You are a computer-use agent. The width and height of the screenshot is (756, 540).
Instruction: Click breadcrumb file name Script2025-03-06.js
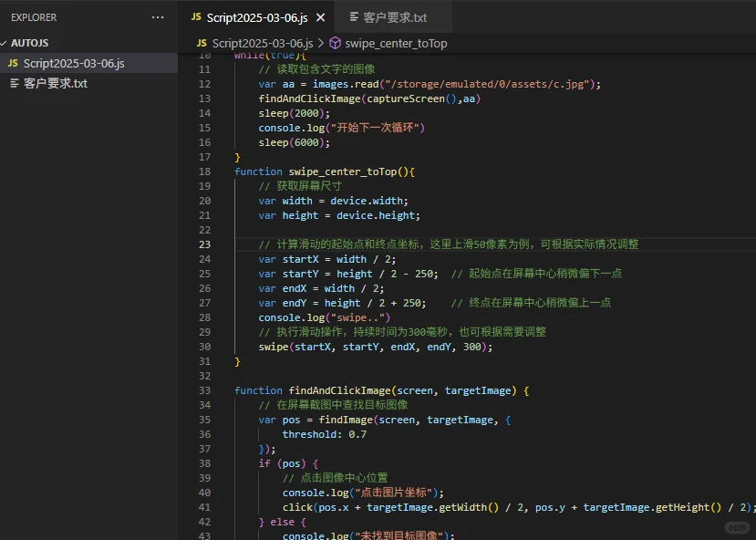click(x=263, y=44)
